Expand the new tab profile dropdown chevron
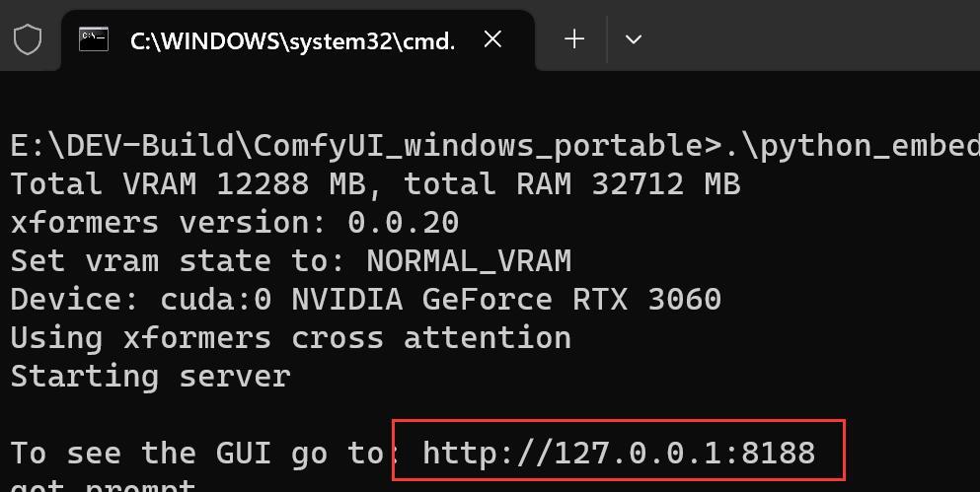 pos(634,39)
